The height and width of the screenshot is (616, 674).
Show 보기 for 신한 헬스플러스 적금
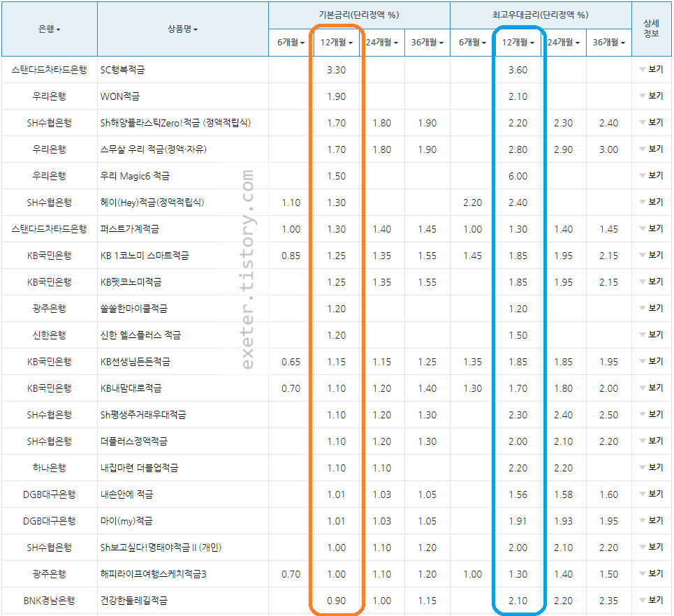point(651,335)
